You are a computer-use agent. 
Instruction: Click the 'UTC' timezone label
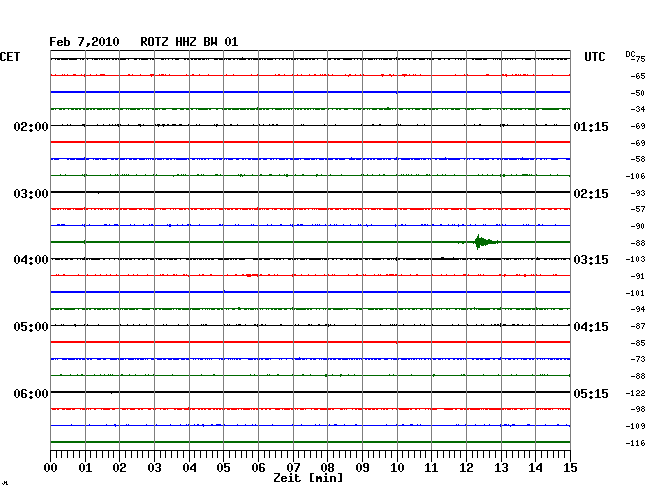tap(594, 57)
